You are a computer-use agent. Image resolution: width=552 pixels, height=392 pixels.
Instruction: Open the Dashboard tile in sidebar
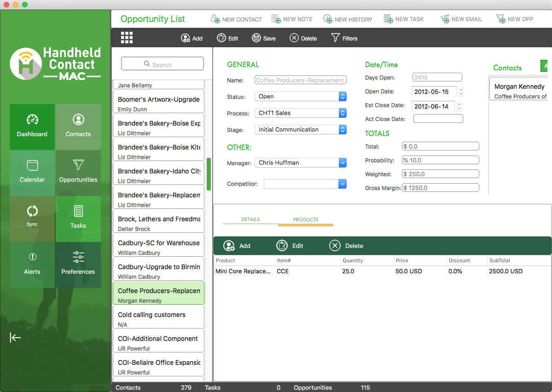coord(32,127)
